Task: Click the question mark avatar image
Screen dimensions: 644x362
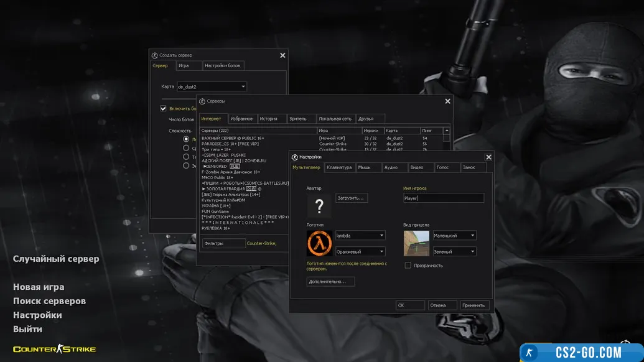Action: [x=319, y=206]
